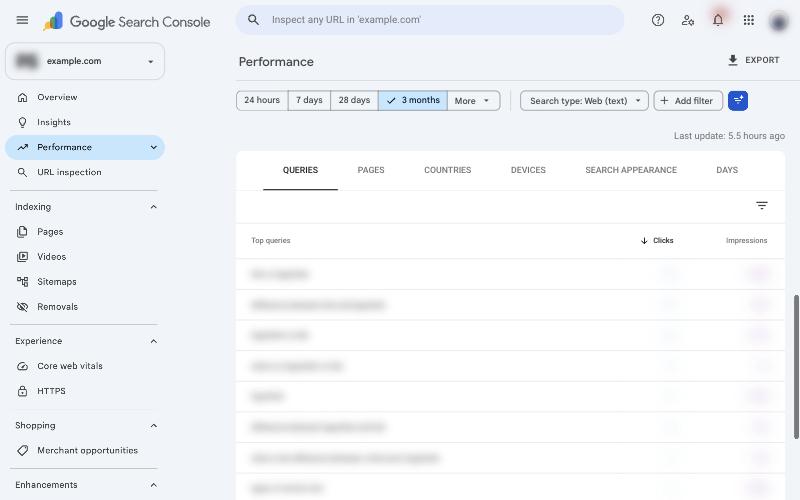Select the 7 days date range
Viewport: 800px width, 500px height.
tap(309, 101)
